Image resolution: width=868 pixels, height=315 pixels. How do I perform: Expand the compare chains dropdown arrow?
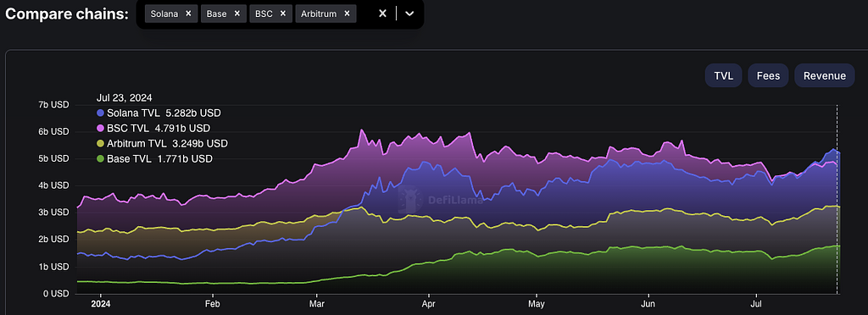(409, 14)
